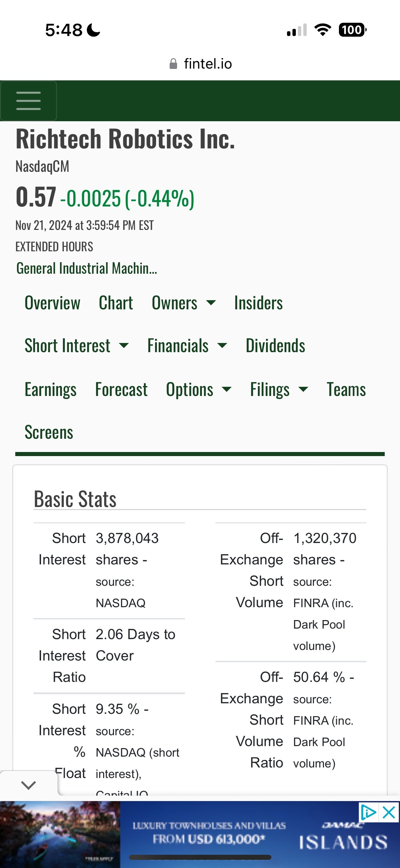400x868 pixels.
Task: Select the -0.0025 (-0.44%) price change
Action: tap(127, 199)
